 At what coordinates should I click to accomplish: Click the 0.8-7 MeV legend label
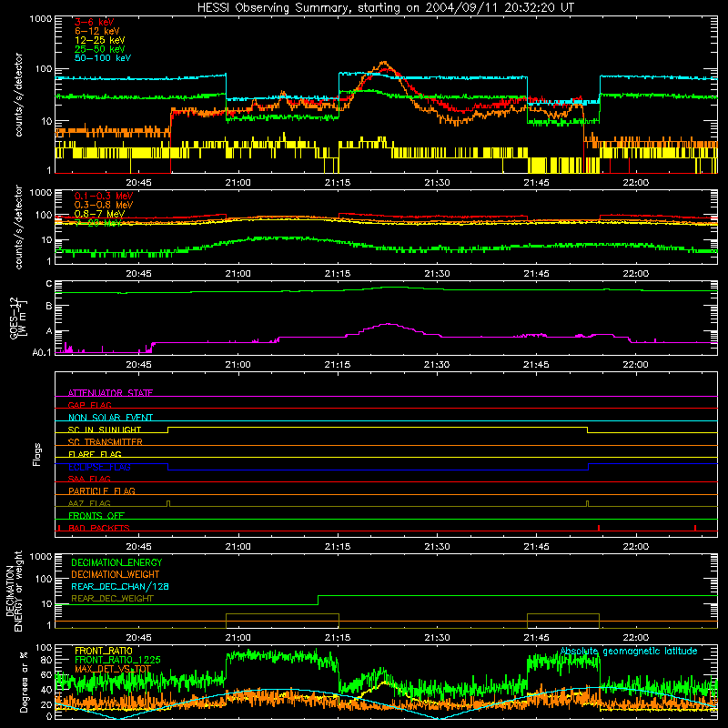(99, 214)
